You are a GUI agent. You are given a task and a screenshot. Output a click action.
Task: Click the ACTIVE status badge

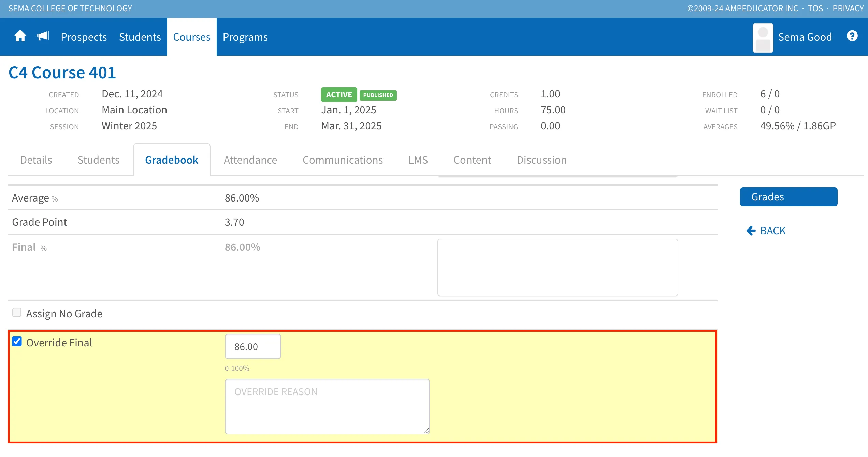pos(339,95)
